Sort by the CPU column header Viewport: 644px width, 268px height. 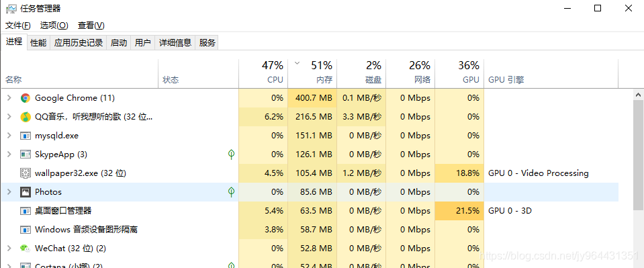point(263,74)
